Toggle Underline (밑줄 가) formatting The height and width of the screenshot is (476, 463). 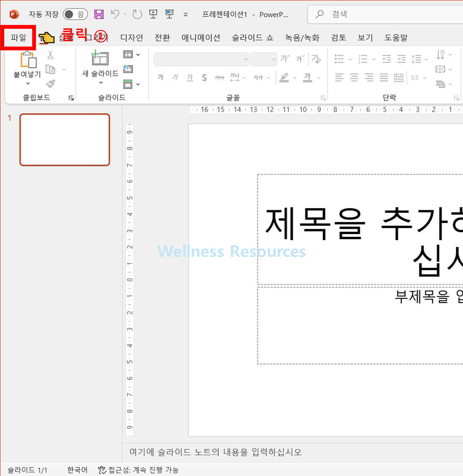click(190, 77)
